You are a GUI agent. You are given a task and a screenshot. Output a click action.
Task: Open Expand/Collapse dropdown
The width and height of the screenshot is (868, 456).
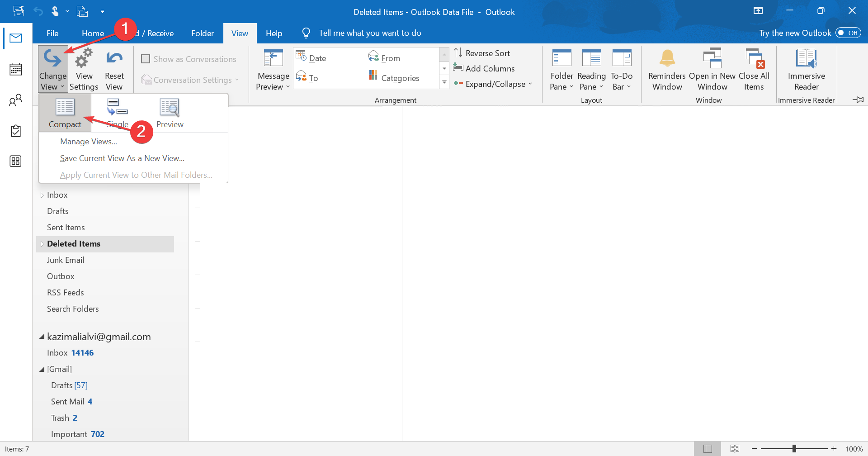pyautogui.click(x=493, y=84)
